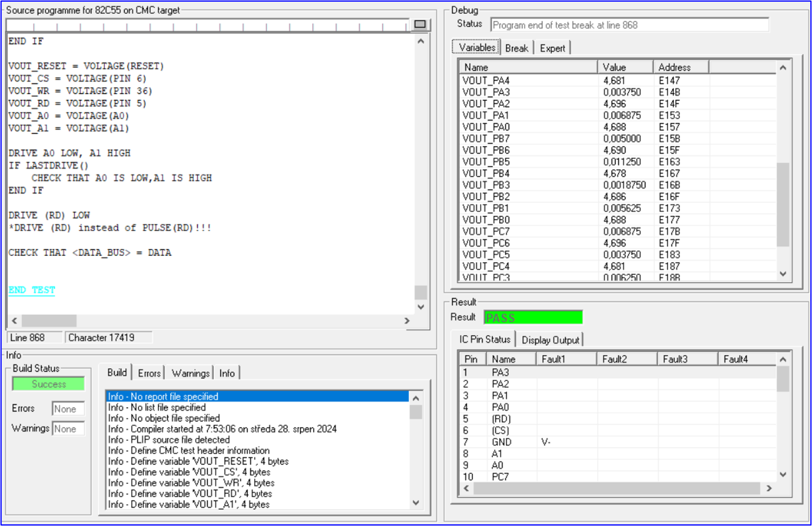This screenshot has height=526, width=812.
Task: Open the Display Output tab
Action: [550, 340]
